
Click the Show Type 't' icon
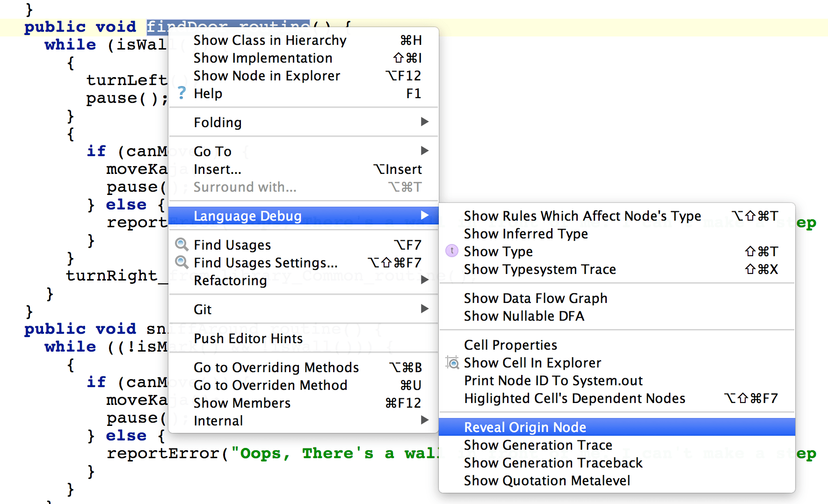coord(451,251)
